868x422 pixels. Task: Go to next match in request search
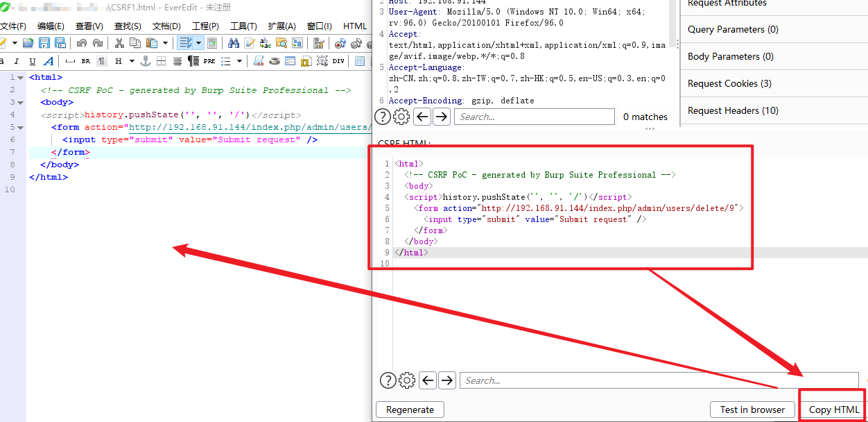[x=442, y=117]
